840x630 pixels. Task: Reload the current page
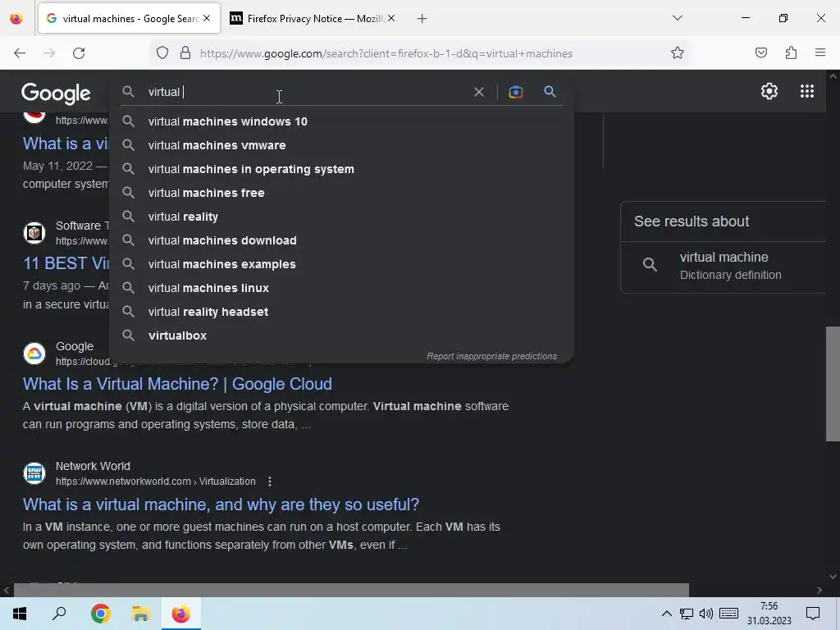pyautogui.click(x=79, y=53)
